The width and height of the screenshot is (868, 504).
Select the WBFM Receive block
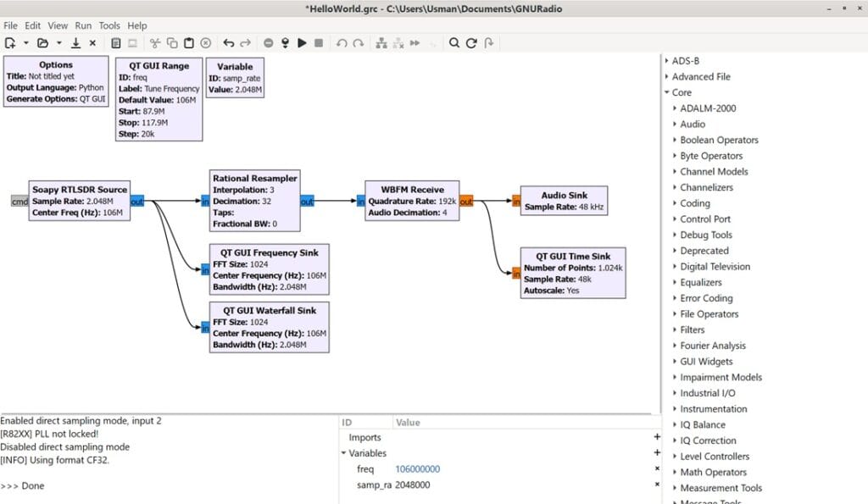412,200
